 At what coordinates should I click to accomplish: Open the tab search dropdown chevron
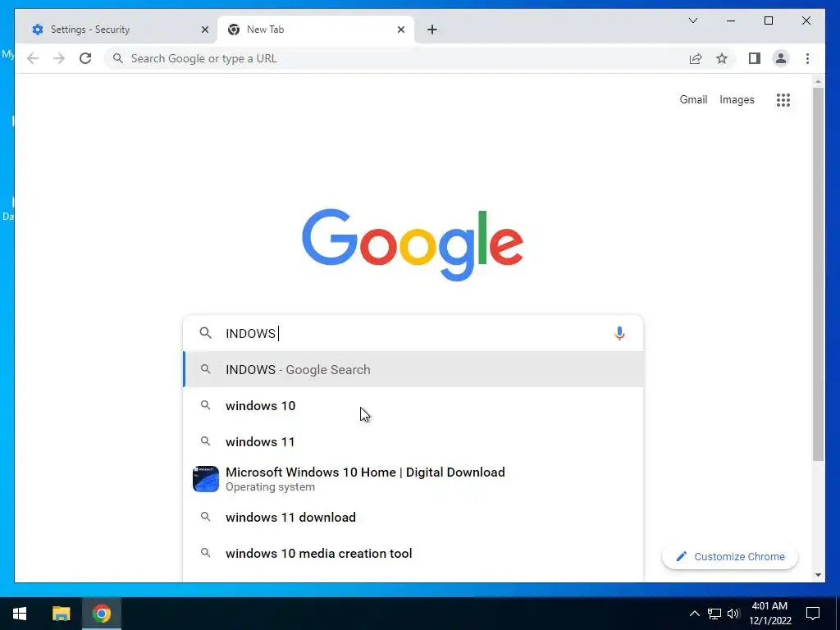pyautogui.click(x=692, y=21)
